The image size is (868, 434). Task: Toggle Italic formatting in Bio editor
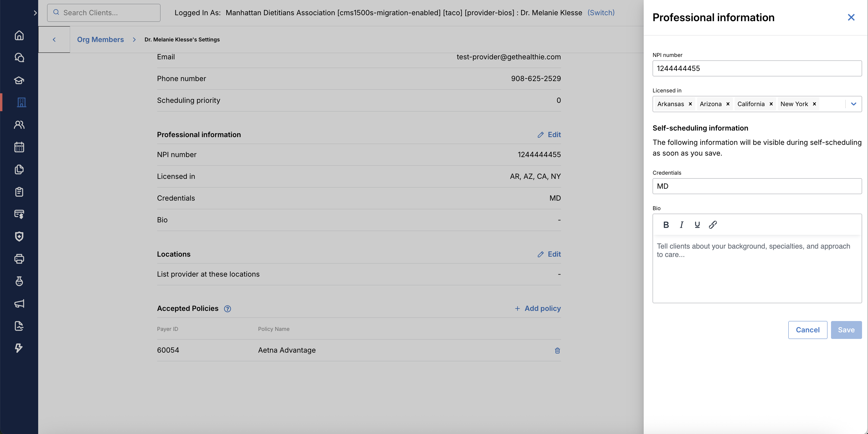pyautogui.click(x=681, y=224)
